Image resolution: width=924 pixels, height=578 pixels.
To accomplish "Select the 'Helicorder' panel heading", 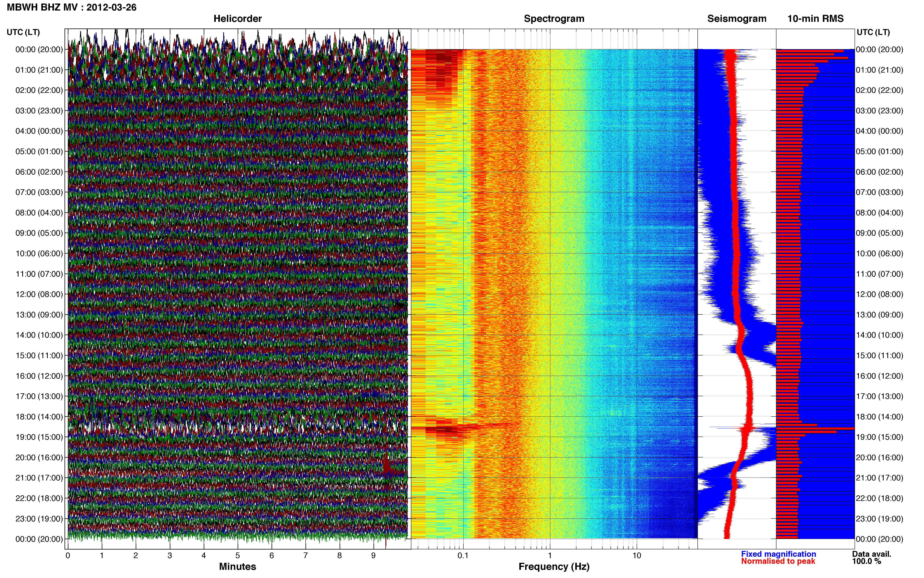I will tap(238, 19).
